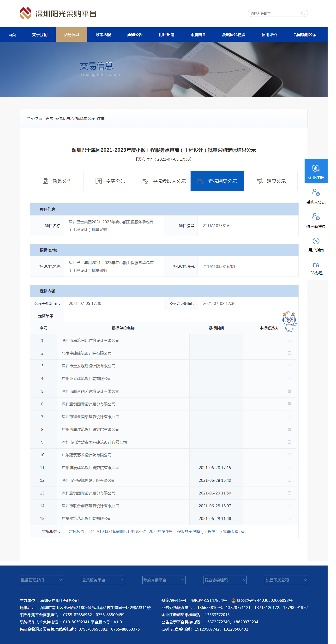
Task: Click the 中标候选人公示 tab icon
Action: (x=145, y=181)
